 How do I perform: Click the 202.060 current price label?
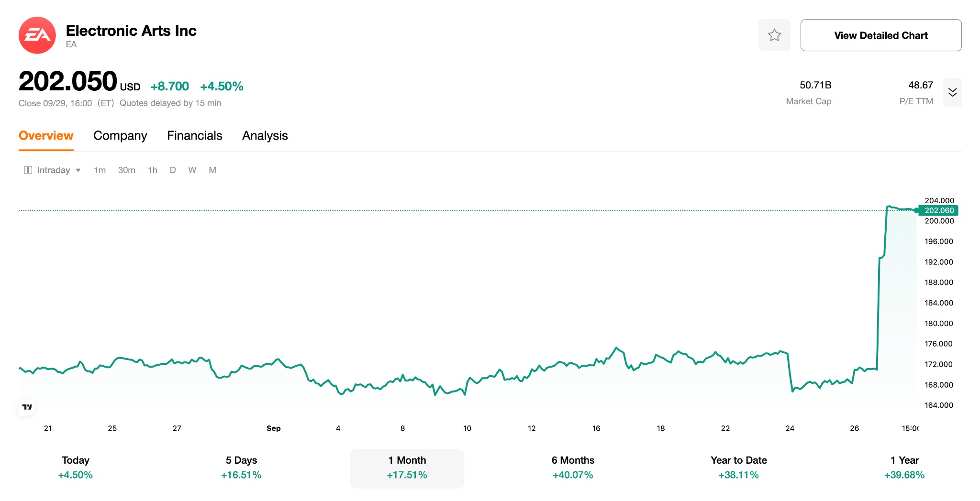click(x=939, y=210)
